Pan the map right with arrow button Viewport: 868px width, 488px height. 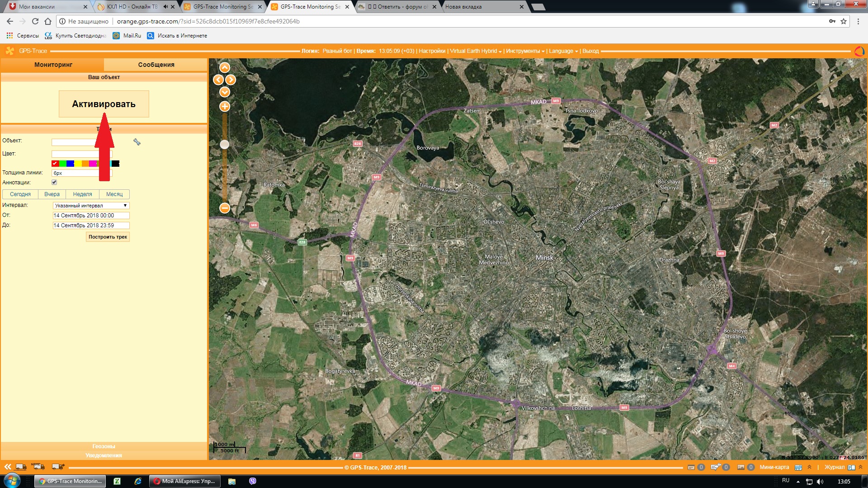click(x=231, y=80)
